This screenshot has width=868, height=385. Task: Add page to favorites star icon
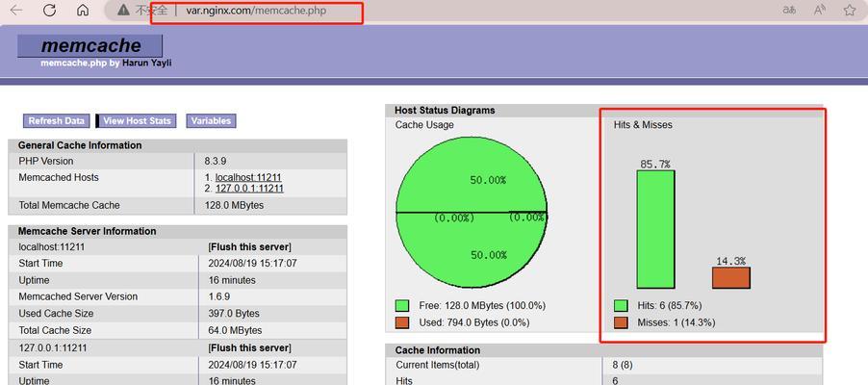pos(850,10)
